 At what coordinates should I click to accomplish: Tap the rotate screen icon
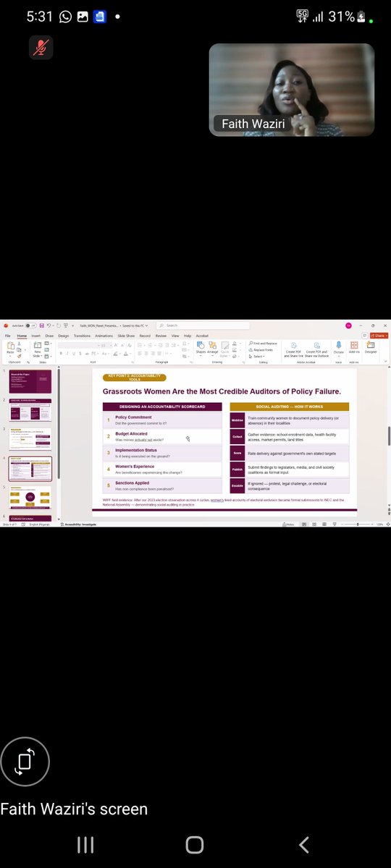click(25, 761)
